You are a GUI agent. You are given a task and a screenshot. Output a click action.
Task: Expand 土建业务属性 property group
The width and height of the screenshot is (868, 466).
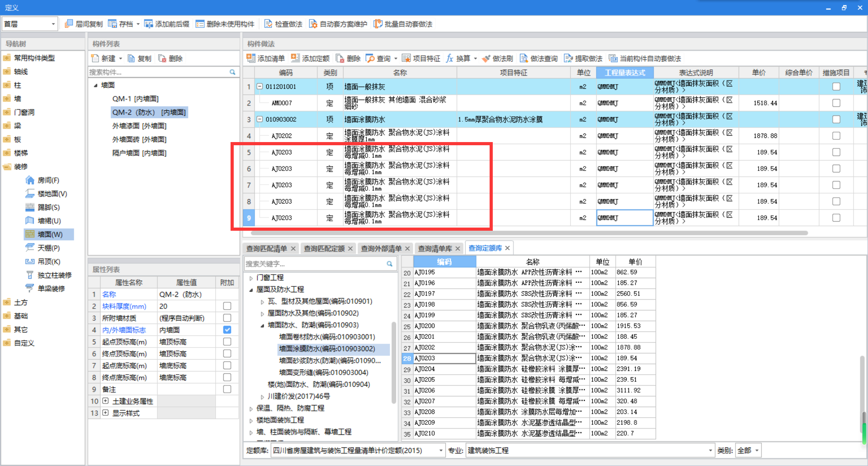105,401
